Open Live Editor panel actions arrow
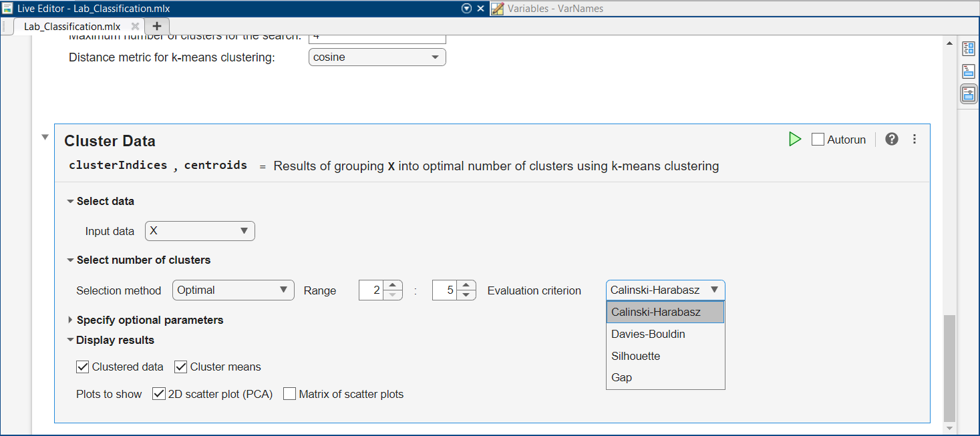The height and width of the screenshot is (436, 980). coord(467,9)
